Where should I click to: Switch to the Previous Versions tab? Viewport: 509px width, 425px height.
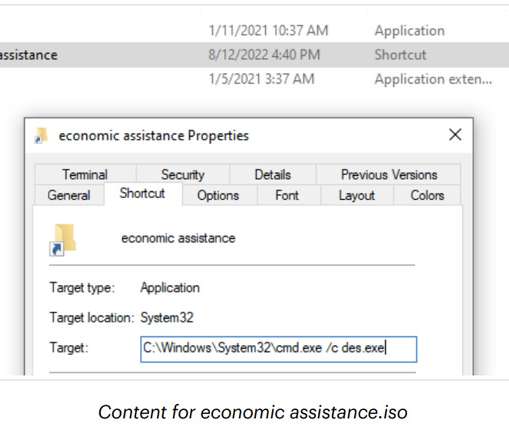point(389,174)
